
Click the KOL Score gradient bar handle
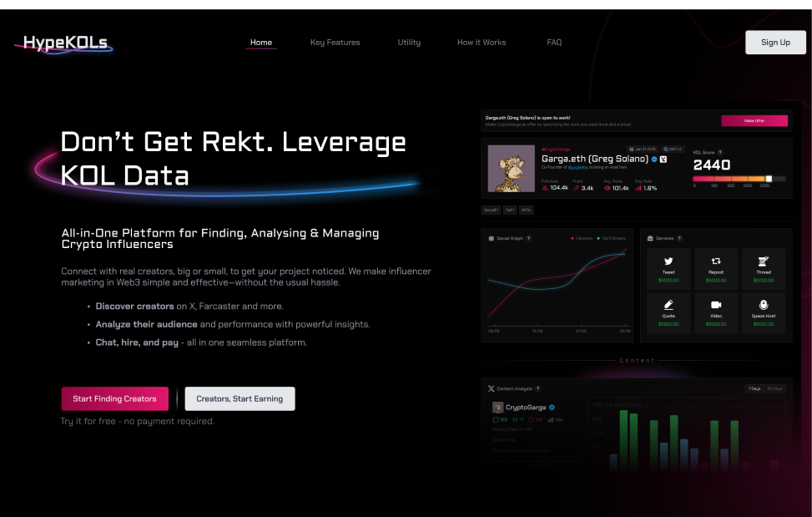pyautogui.click(x=769, y=178)
